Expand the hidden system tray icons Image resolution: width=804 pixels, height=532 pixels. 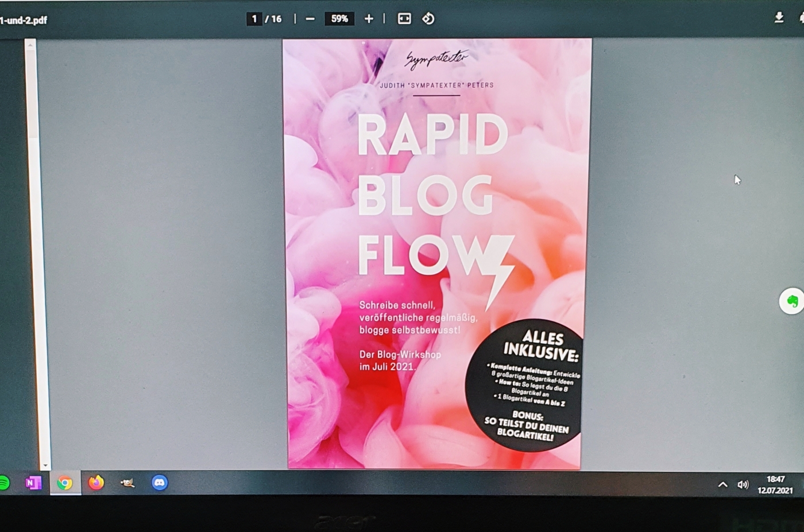pyautogui.click(x=722, y=485)
